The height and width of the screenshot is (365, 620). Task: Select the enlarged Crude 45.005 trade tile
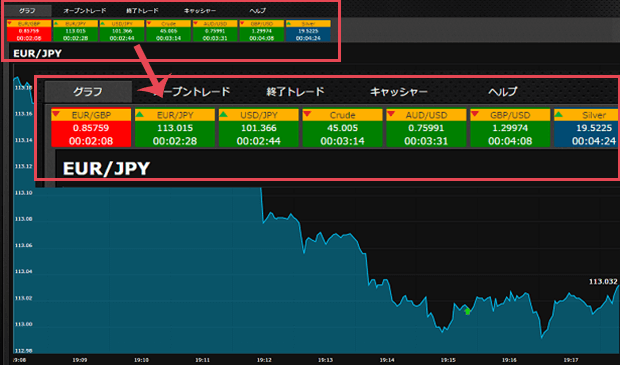[x=342, y=128]
